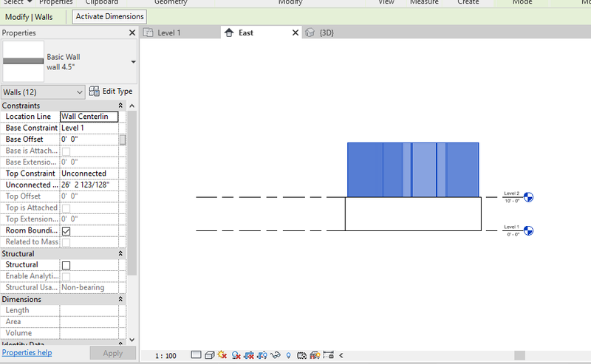The width and height of the screenshot is (591, 364).
Task: Click the horizontal view scrollbar thumb
Action: [520, 355]
